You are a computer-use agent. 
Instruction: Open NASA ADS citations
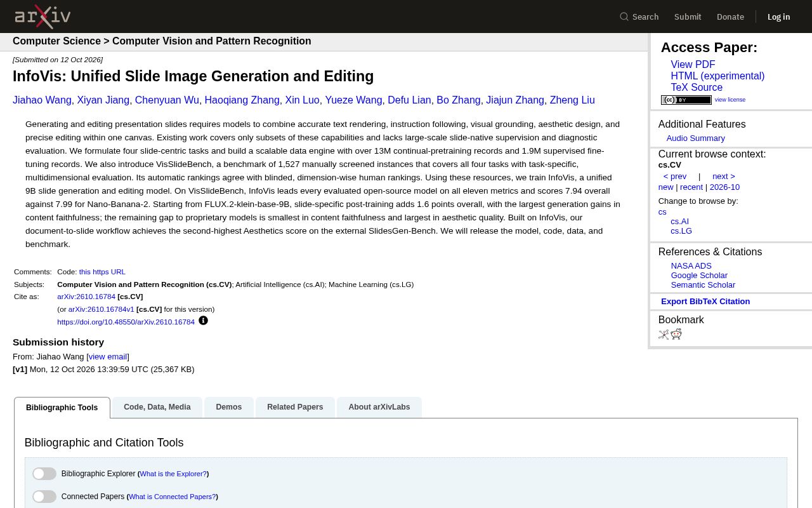691,266
